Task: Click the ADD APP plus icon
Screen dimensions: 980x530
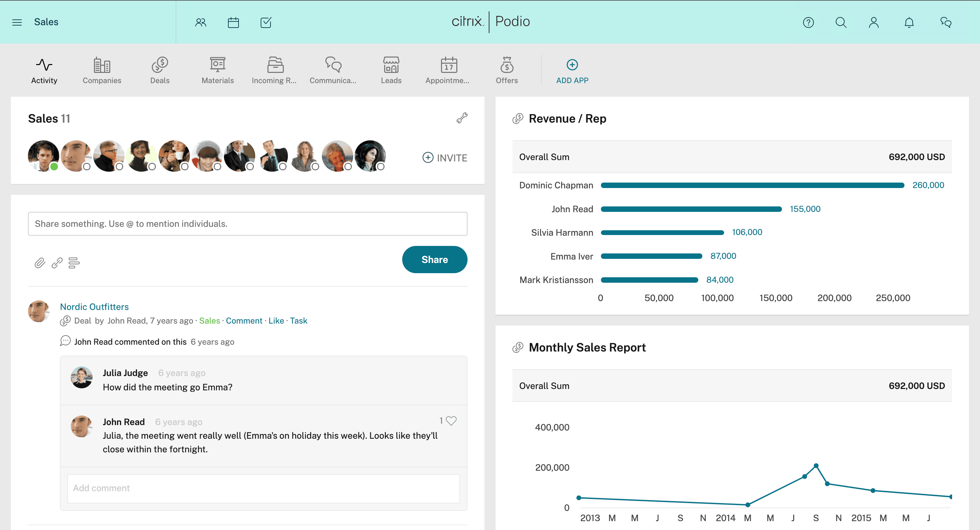Action: (x=572, y=65)
